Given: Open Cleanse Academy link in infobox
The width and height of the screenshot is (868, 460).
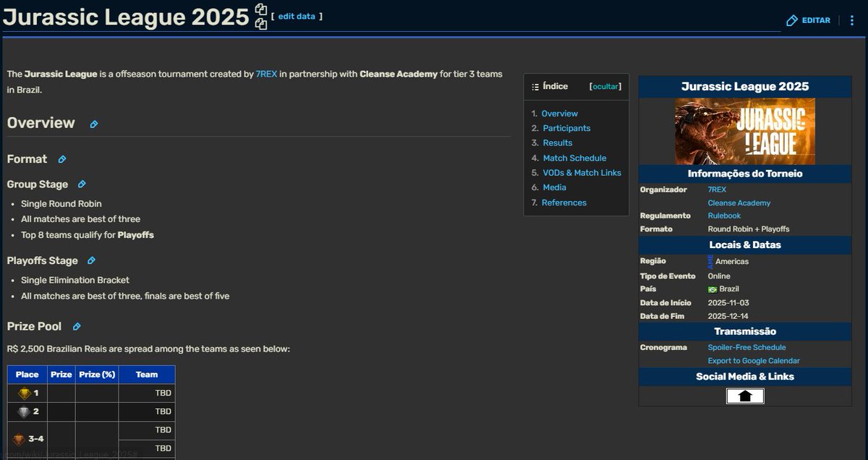Looking at the screenshot, I should click(x=739, y=203).
